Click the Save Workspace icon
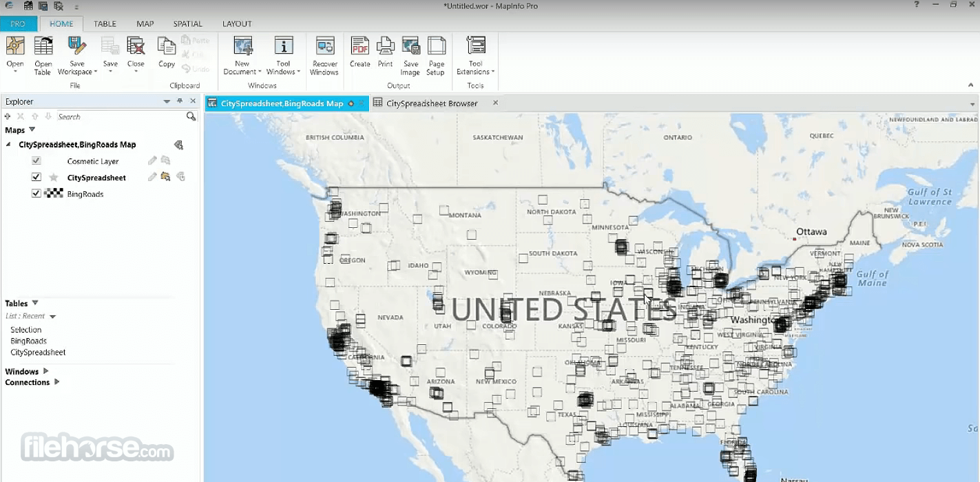The height and width of the screenshot is (482, 980). click(77, 46)
